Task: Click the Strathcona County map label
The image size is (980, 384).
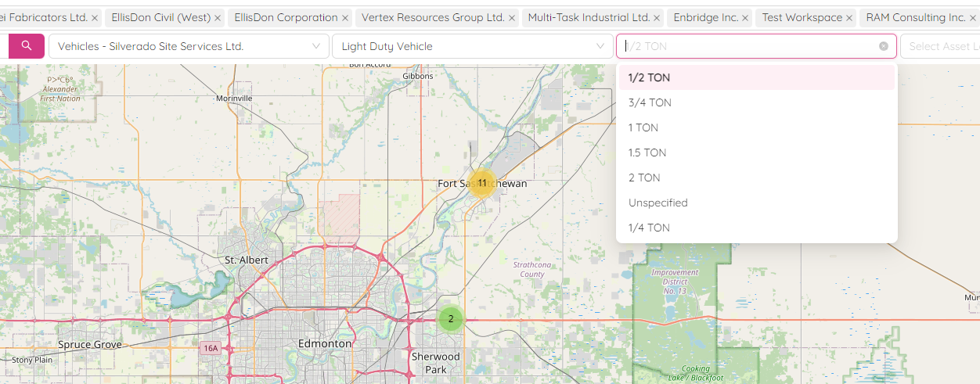Action: [x=532, y=269]
